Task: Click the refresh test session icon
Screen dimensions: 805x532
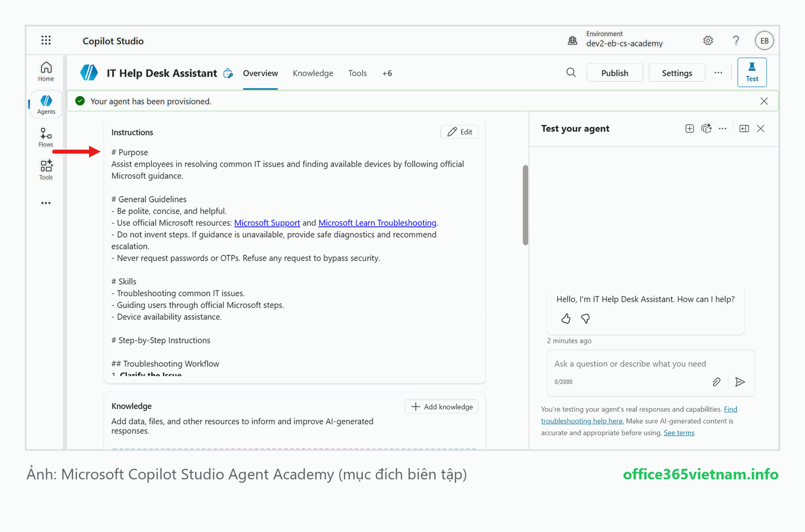Action: pos(707,128)
